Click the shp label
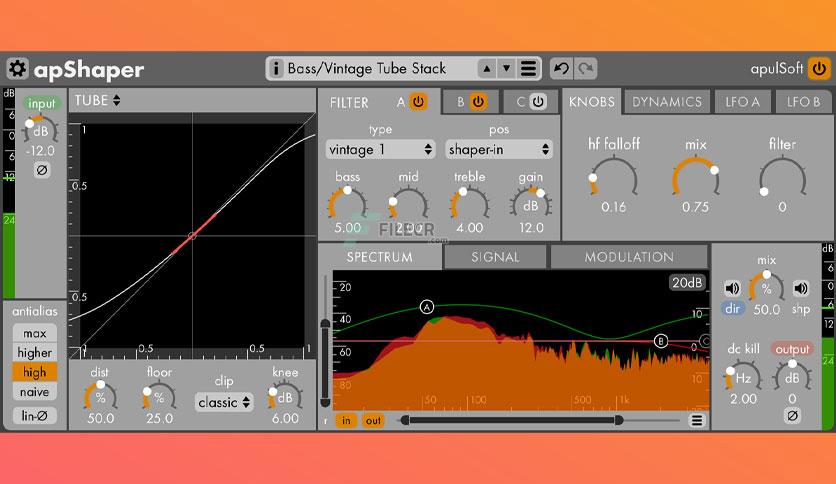 pos(800,309)
